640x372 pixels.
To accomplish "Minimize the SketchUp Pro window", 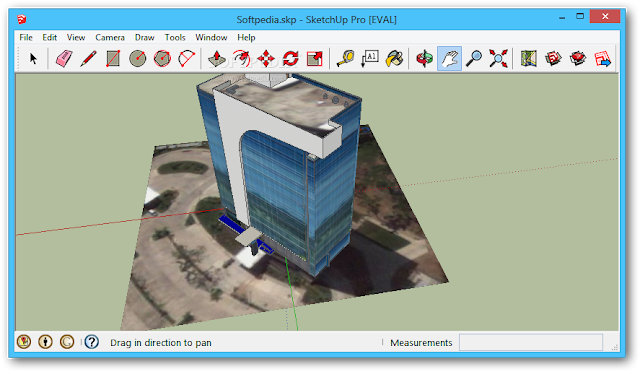I will 562,17.
